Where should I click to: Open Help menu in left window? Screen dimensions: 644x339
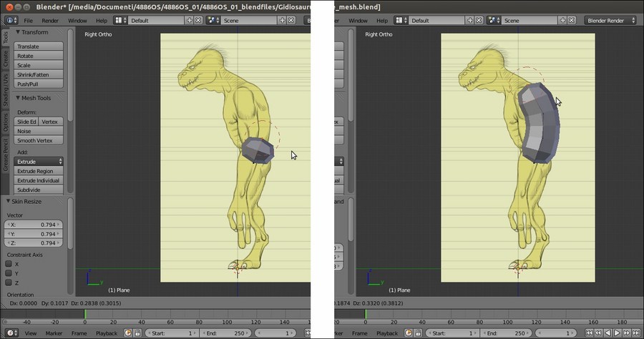click(102, 20)
